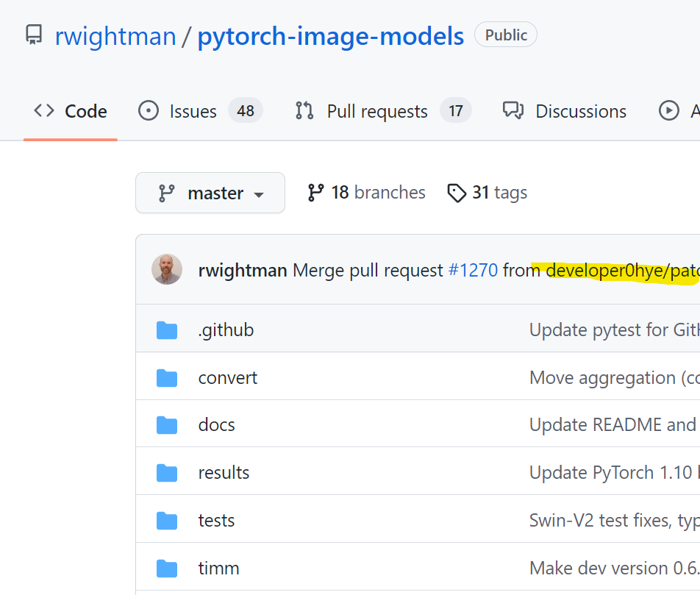Open the .github folder

(226, 330)
